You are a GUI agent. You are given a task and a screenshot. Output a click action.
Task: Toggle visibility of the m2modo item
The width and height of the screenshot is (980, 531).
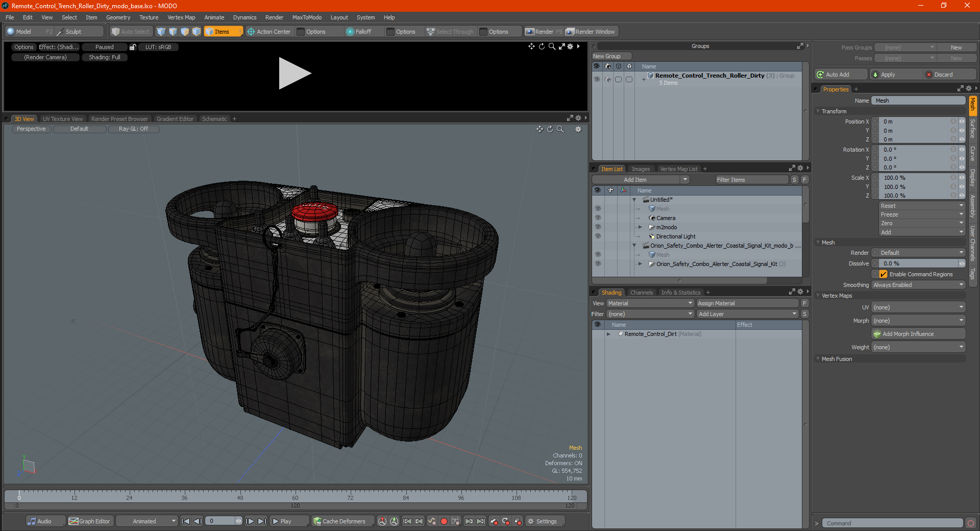coord(597,227)
